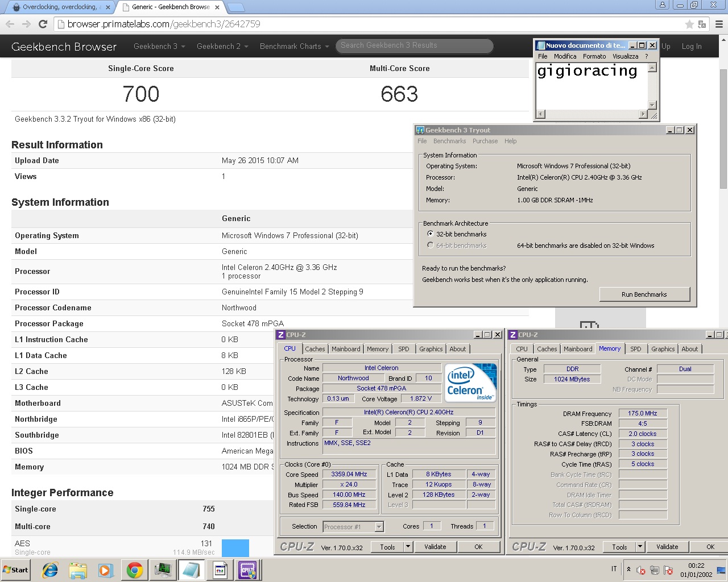
Task: Click the gigioracing text in Notepad
Action: (x=587, y=70)
